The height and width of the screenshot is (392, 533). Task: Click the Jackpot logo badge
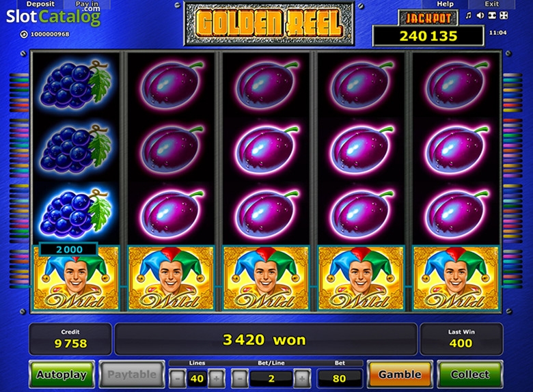coord(428,18)
